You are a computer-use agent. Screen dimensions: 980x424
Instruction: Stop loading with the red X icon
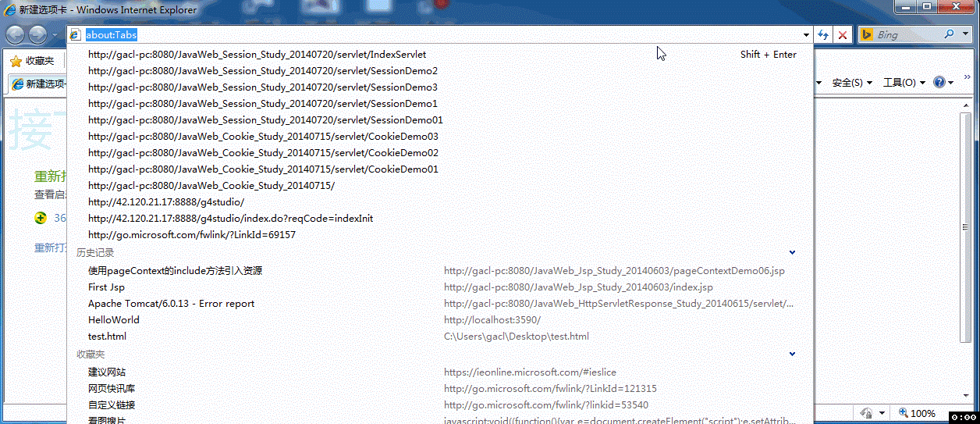843,35
